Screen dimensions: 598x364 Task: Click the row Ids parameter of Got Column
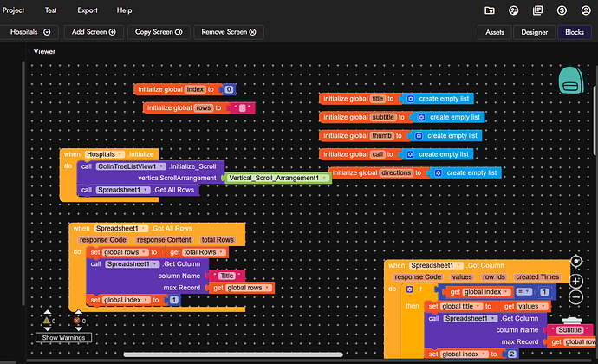[x=494, y=277]
